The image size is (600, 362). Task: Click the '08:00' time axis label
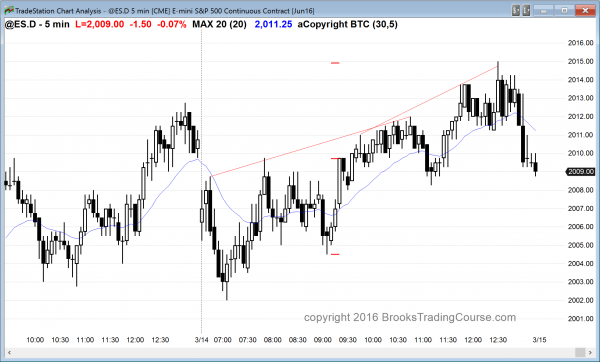pyautogui.click(x=272, y=340)
